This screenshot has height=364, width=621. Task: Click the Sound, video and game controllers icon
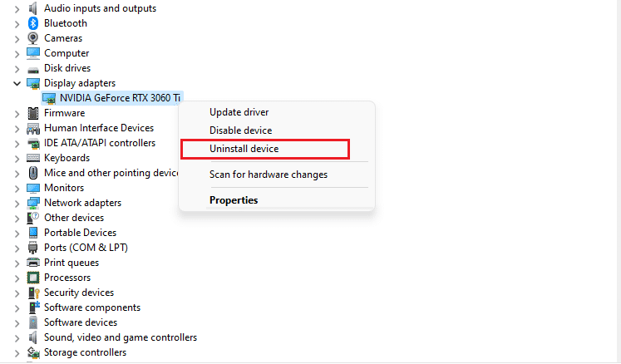point(33,337)
